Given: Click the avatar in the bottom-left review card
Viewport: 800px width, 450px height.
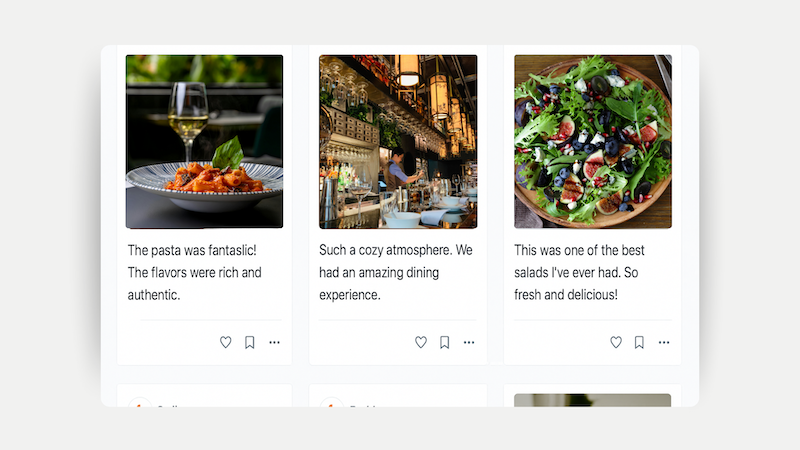Looking at the screenshot, I should tap(139, 403).
